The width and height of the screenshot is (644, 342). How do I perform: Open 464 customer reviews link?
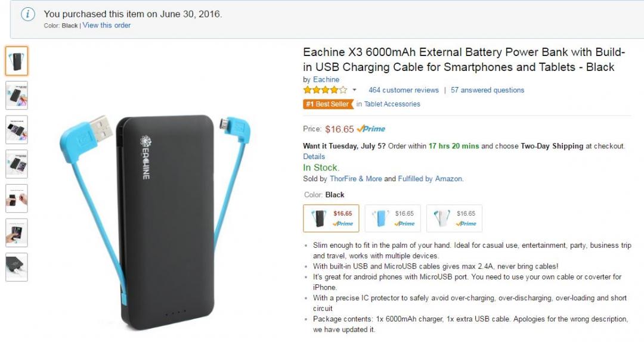[x=403, y=90]
